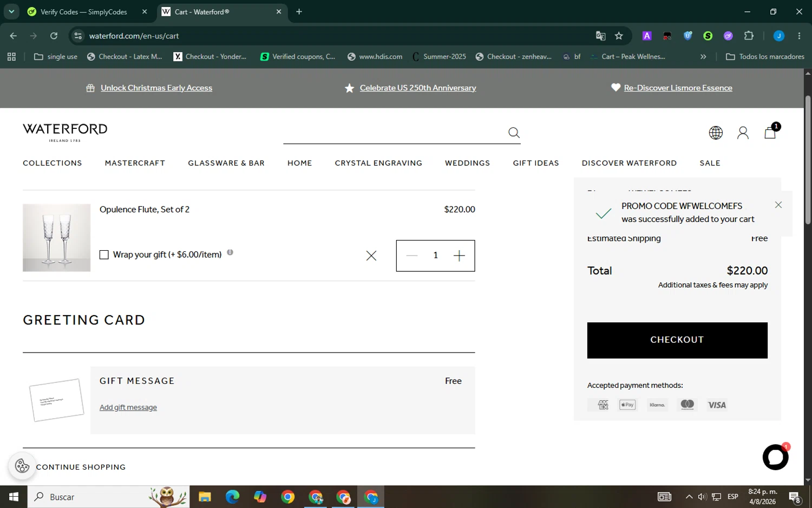The height and width of the screenshot is (508, 812).
Task: Open the bookmarks apps grid icon
Action: point(11,56)
